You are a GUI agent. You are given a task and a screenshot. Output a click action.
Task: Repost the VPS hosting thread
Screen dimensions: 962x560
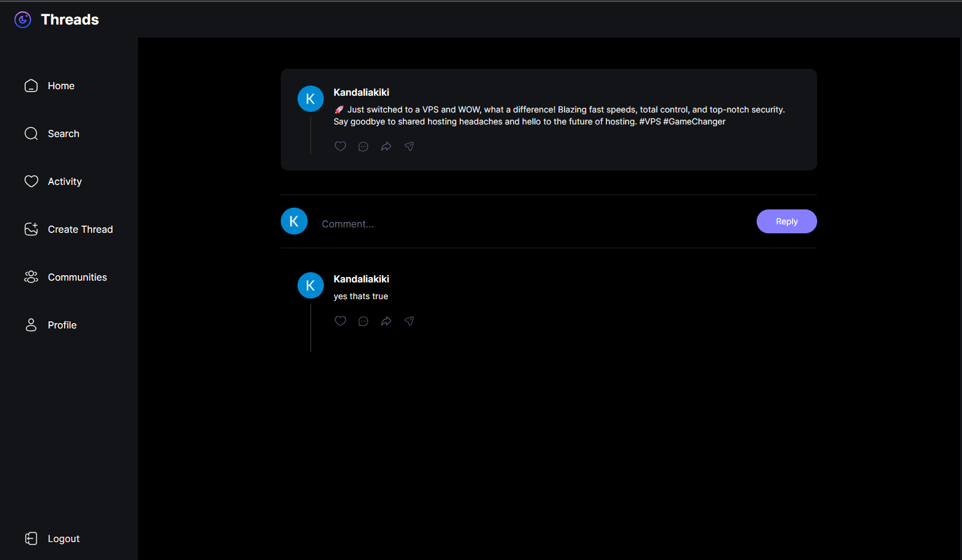pyautogui.click(x=386, y=146)
